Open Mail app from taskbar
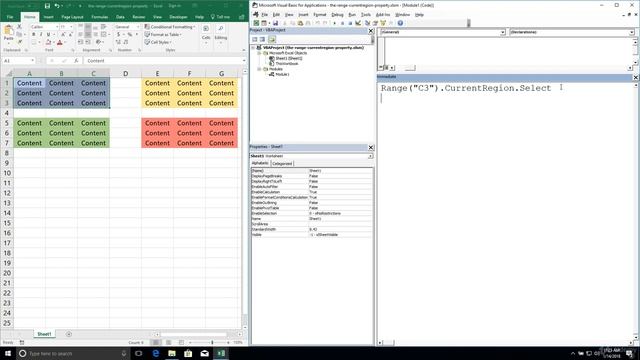 point(204,353)
